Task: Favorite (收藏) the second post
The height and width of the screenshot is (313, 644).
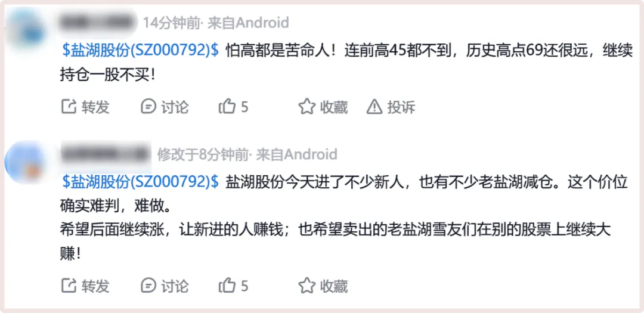Action: (307, 286)
